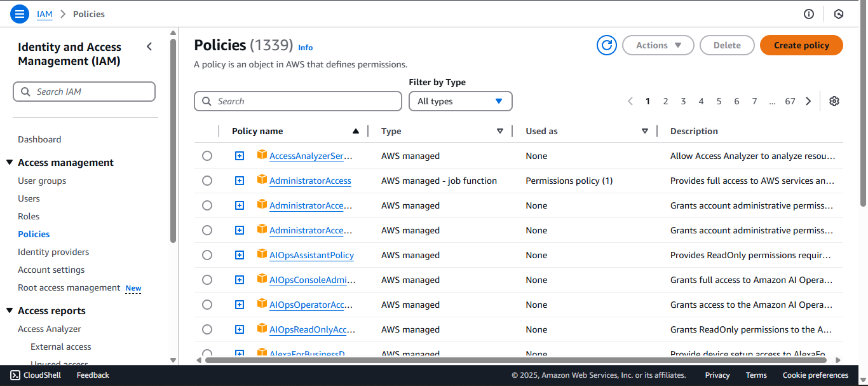The width and height of the screenshot is (868, 386).
Task: Open the AdministratorAccess policy link
Action: pos(310,181)
